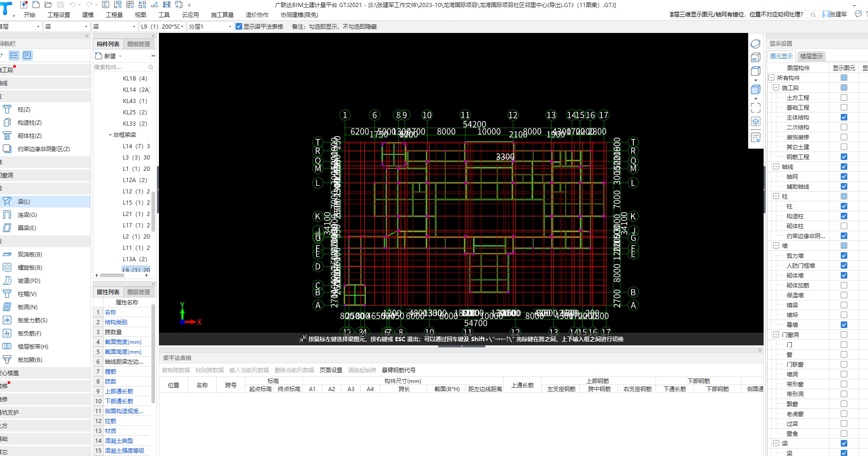
Task: Open the 工程量 menu tab
Action: 114,15
